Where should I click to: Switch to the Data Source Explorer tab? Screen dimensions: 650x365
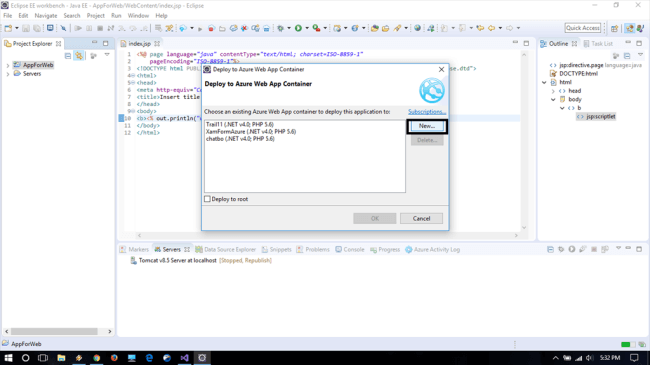tap(226, 249)
